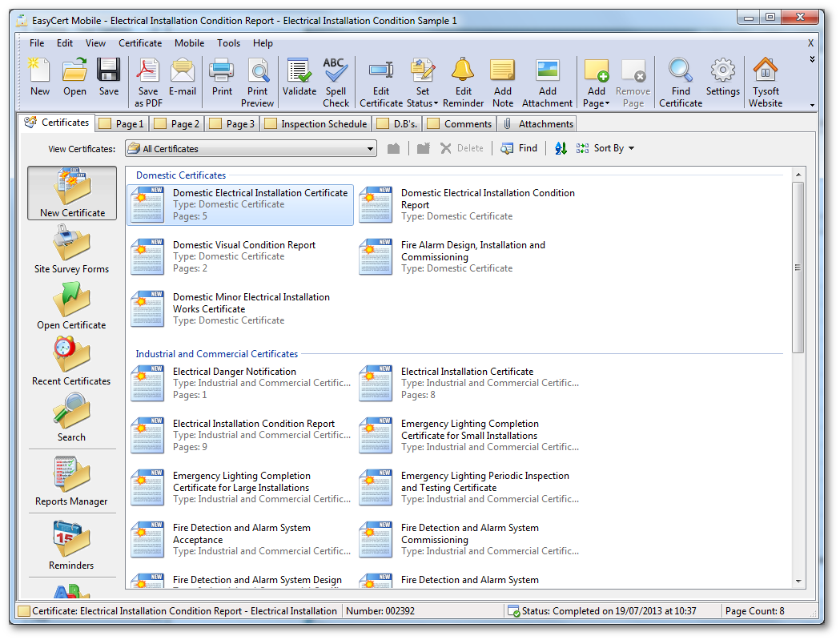Open the Tools menu
This screenshot has height=640, width=840.
[228, 43]
